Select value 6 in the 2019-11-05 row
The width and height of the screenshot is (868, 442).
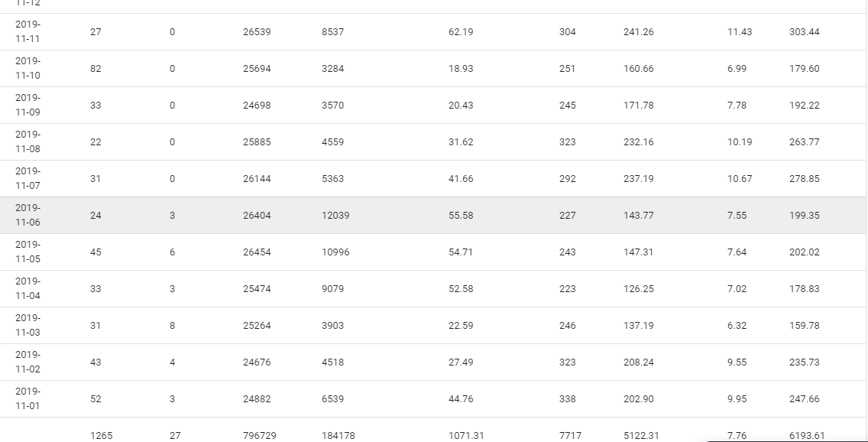(173, 252)
